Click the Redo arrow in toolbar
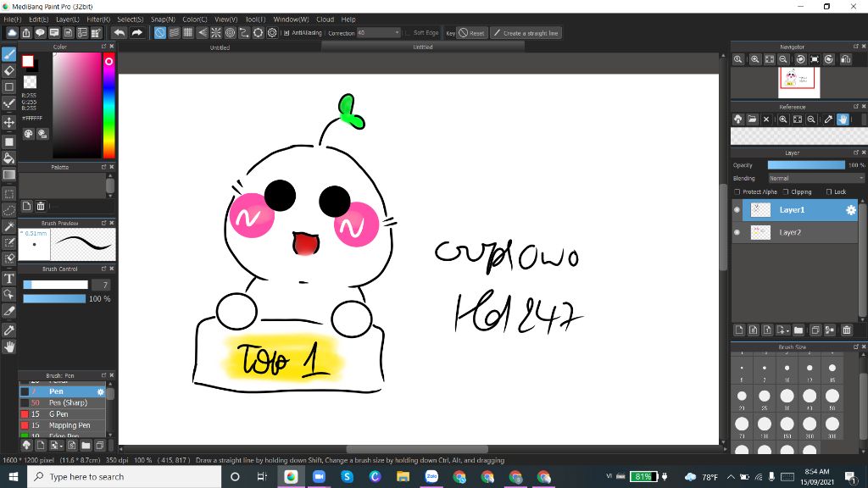Image resolution: width=868 pixels, height=488 pixels. [136, 33]
